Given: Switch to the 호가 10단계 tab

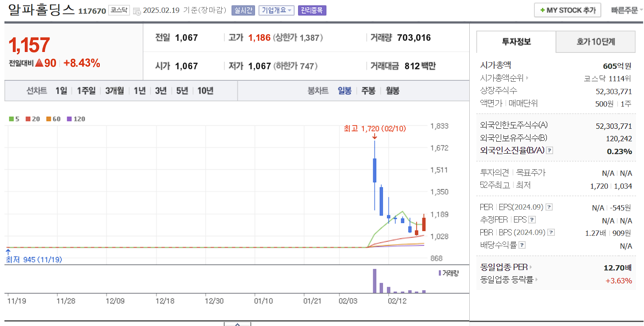Looking at the screenshot, I should (x=595, y=42).
